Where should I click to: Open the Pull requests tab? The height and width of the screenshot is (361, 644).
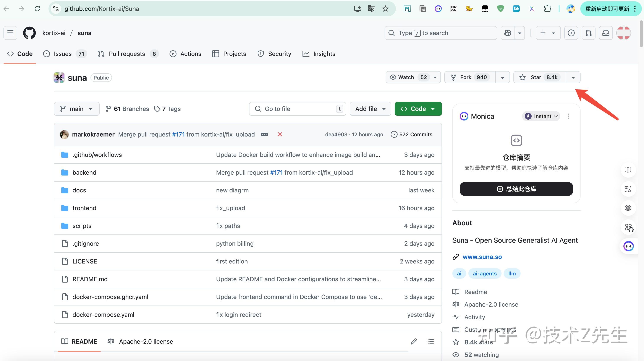[127, 54]
